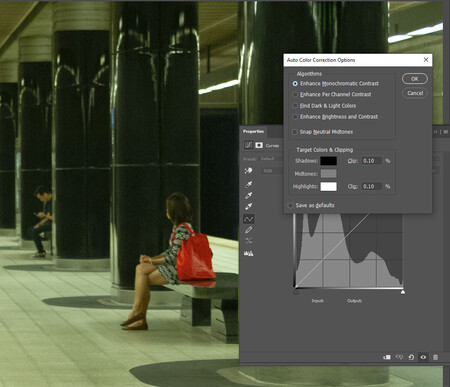Clip the adjustment to the layer below
Image resolution: width=450 pixels, height=387 pixels.
click(x=387, y=357)
